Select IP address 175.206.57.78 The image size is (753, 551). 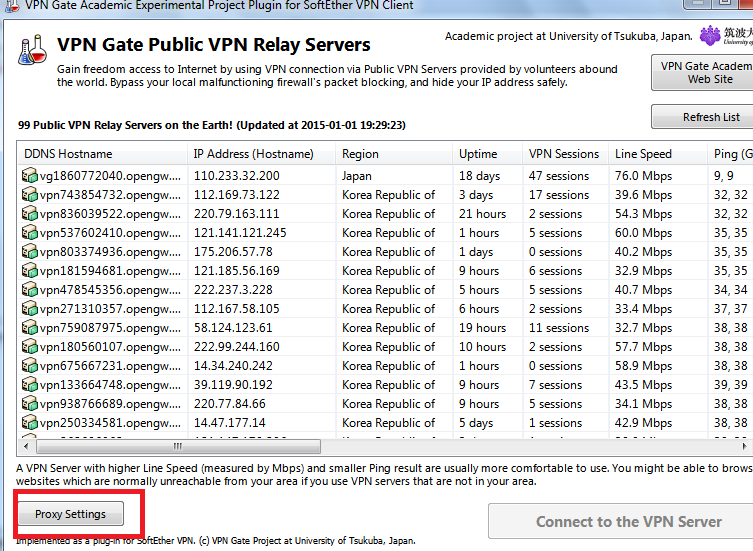point(233,251)
